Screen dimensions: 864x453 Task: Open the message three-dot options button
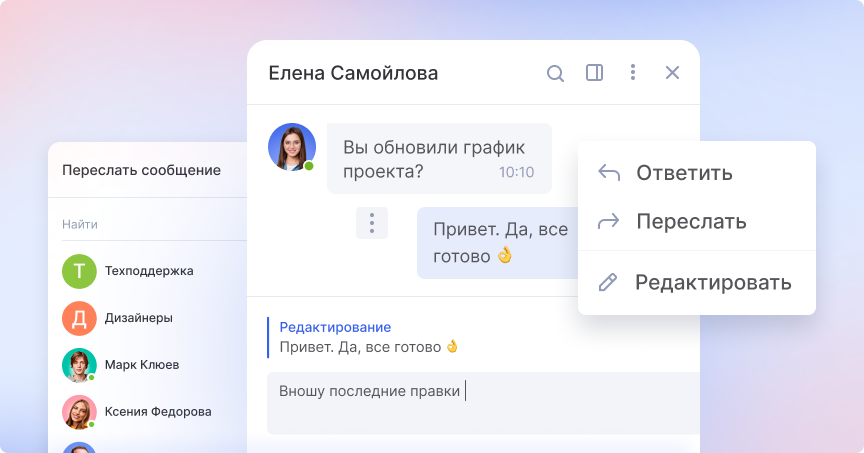pos(371,223)
